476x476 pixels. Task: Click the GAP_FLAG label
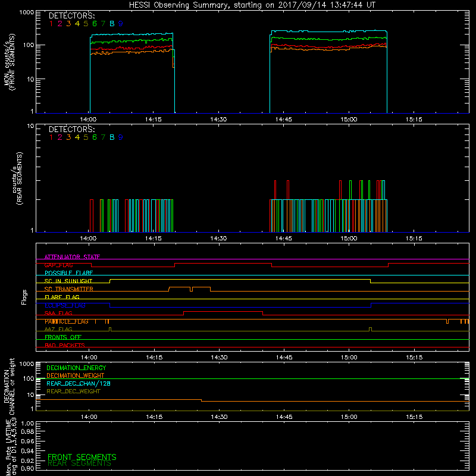(x=58, y=265)
